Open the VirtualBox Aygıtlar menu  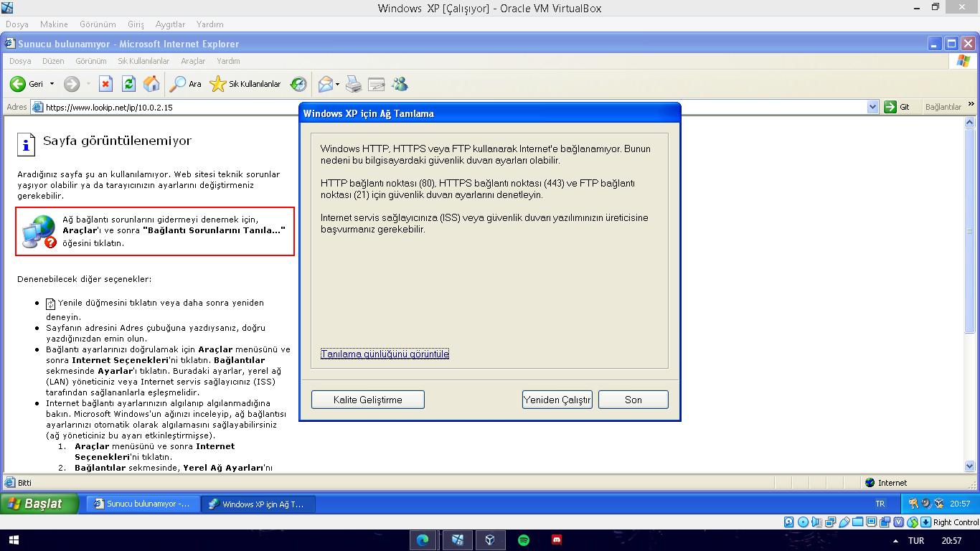(x=170, y=24)
